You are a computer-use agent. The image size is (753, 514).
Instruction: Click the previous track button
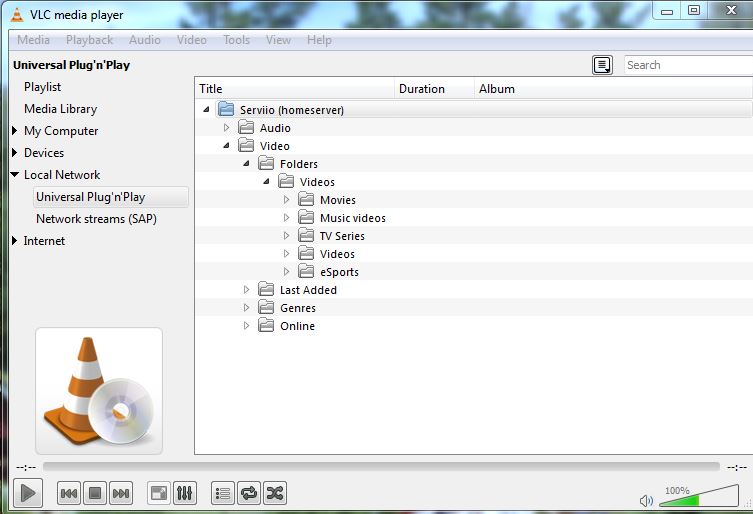[69, 493]
